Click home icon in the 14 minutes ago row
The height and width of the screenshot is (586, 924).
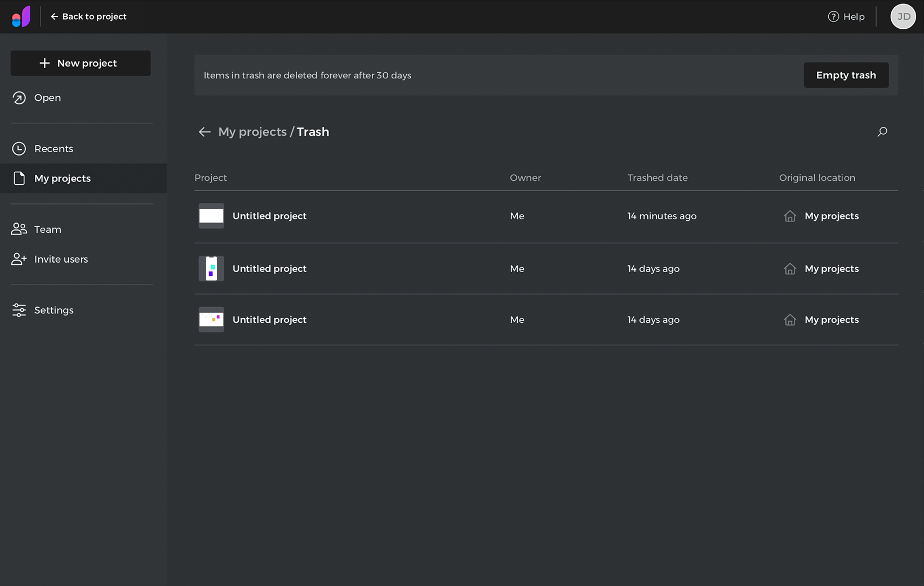[790, 216]
